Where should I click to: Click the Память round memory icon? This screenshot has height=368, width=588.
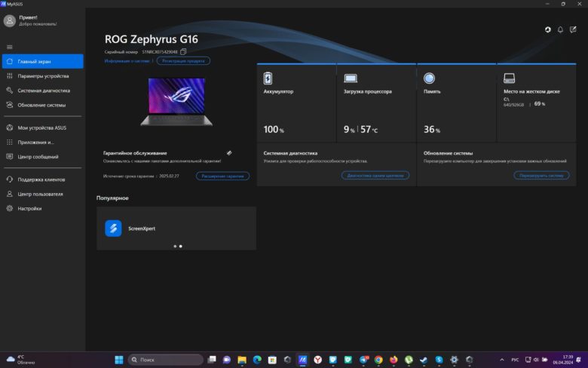pos(429,78)
